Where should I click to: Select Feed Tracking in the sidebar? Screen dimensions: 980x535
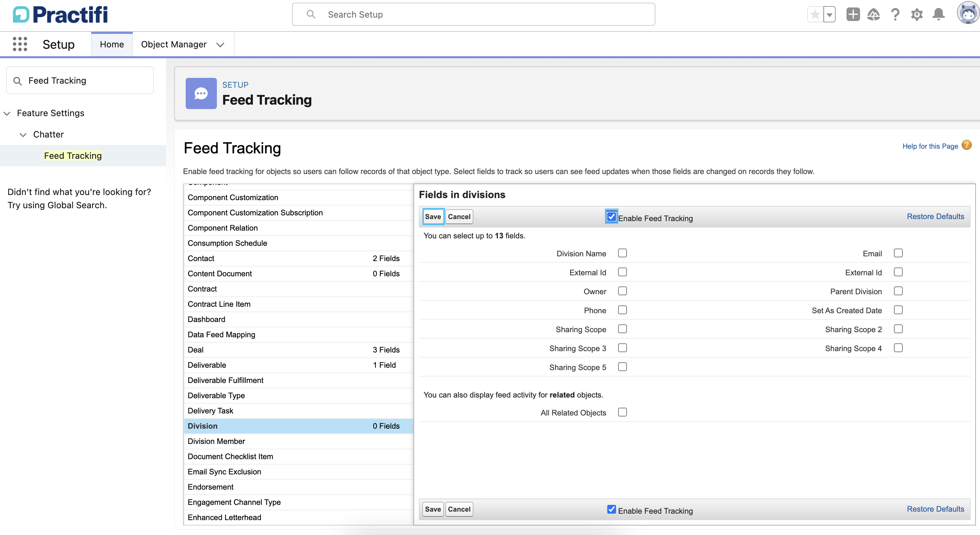[x=73, y=155]
